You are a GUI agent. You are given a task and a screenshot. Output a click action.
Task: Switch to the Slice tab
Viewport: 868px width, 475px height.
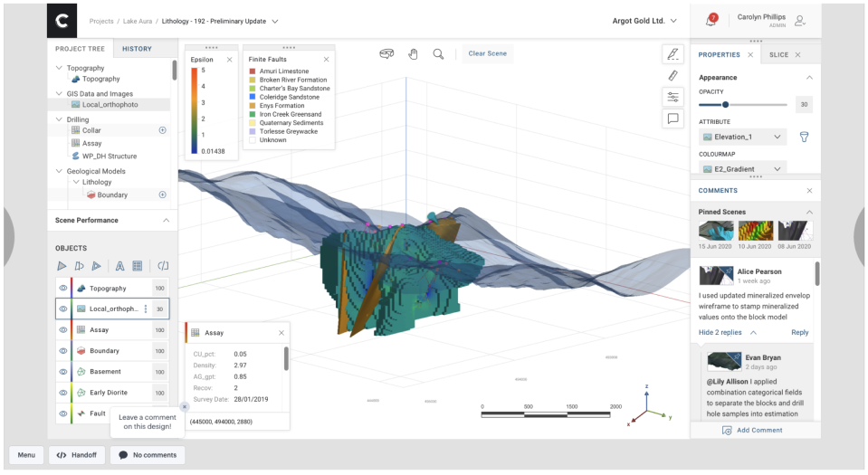[778, 55]
